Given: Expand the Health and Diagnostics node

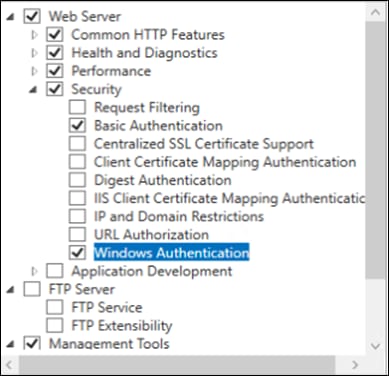Looking at the screenshot, I should (x=34, y=53).
